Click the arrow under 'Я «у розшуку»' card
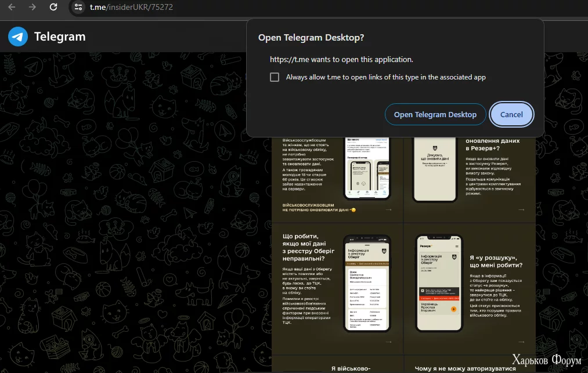This screenshot has width=588, height=373. tap(521, 342)
